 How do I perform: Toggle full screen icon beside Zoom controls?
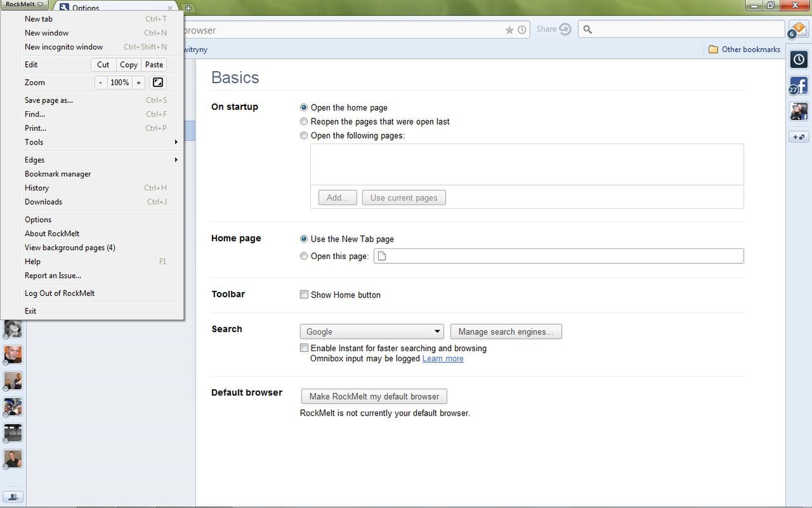(158, 83)
